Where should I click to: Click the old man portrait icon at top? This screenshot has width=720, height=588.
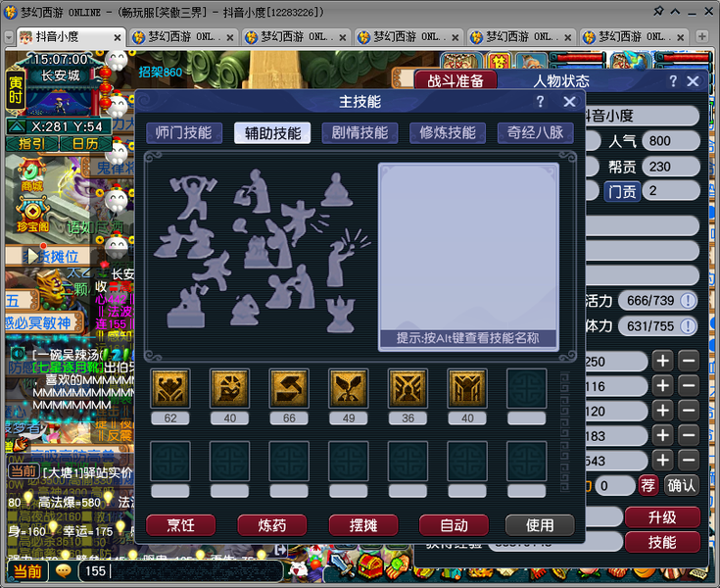(x=531, y=62)
